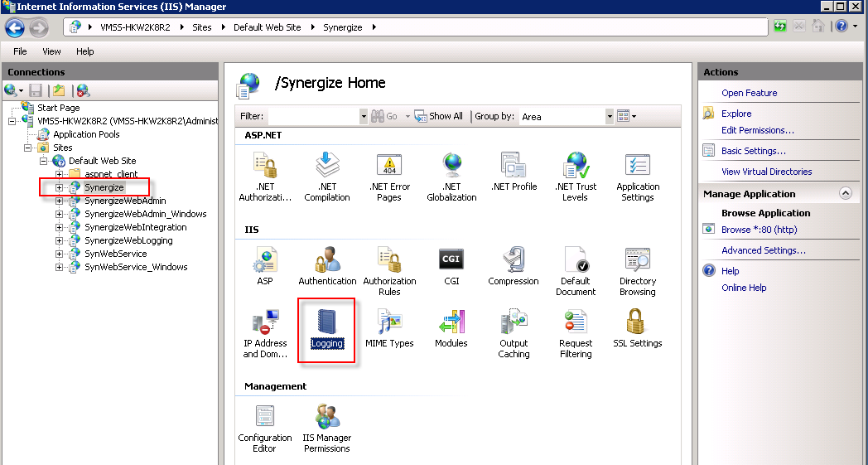Open the Application Settings feature
The height and width of the screenshot is (465, 868).
click(638, 177)
